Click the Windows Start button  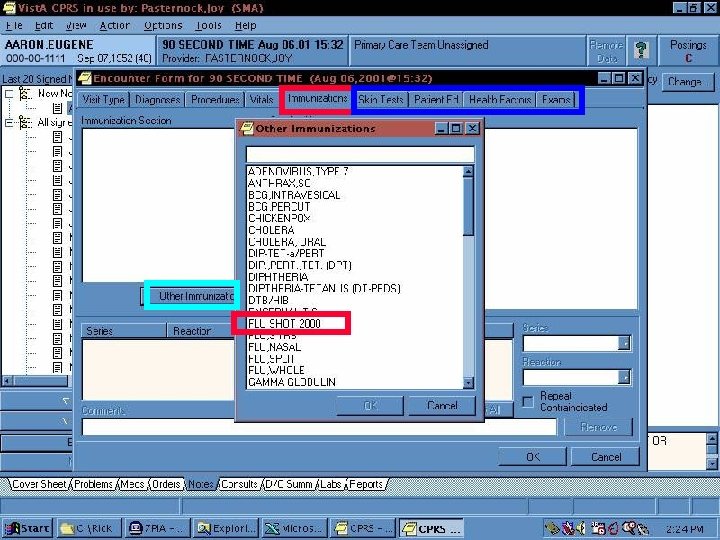point(28,529)
